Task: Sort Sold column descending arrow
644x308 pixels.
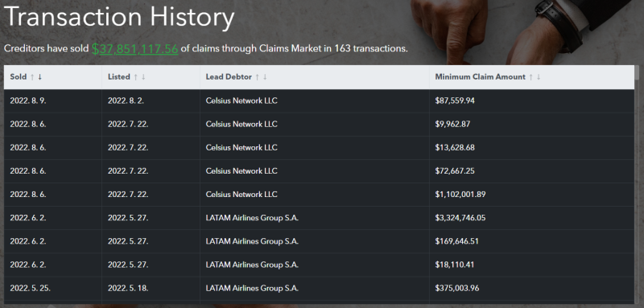Action: 39,77
